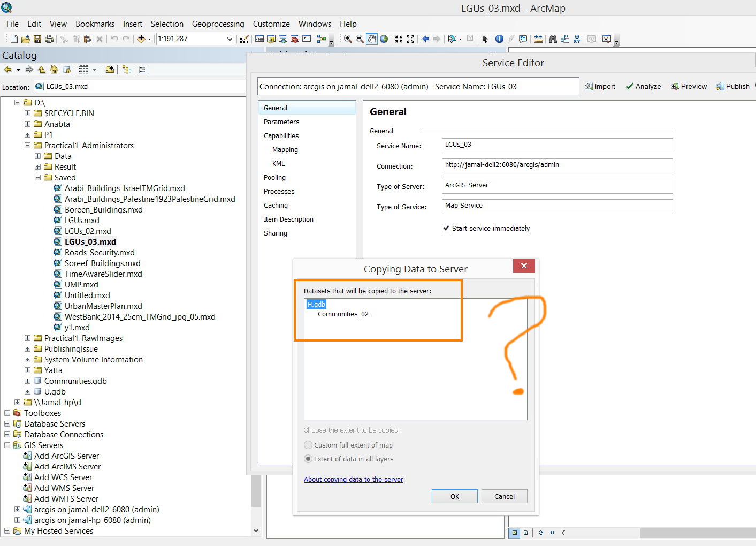Open the Geoprocessing menu
This screenshot has height=546, width=756.
(218, 24)
